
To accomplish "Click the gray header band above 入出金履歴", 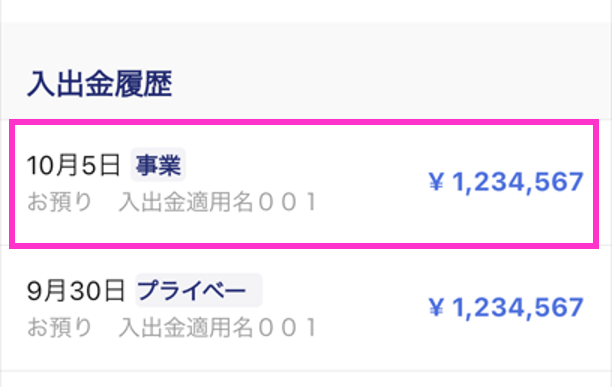I will point(306,43).
